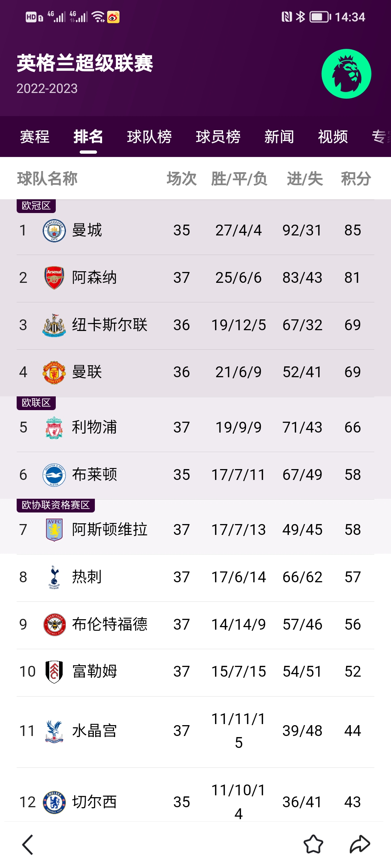Tap the Tottenham club crest
This screenshot has width=391, height=868.
[x=54, y=577]
